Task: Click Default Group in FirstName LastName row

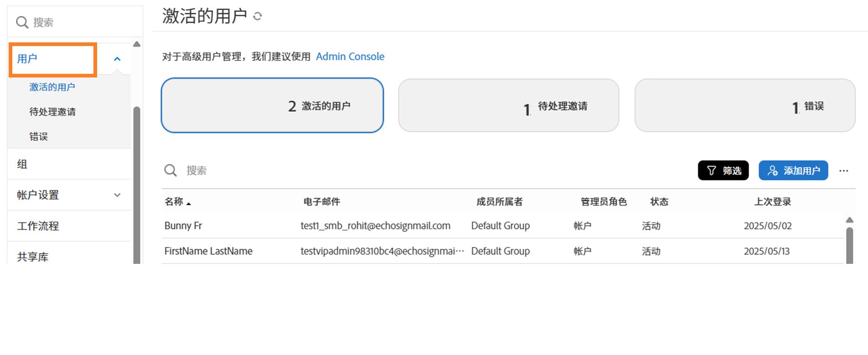Action: point(501,251)
